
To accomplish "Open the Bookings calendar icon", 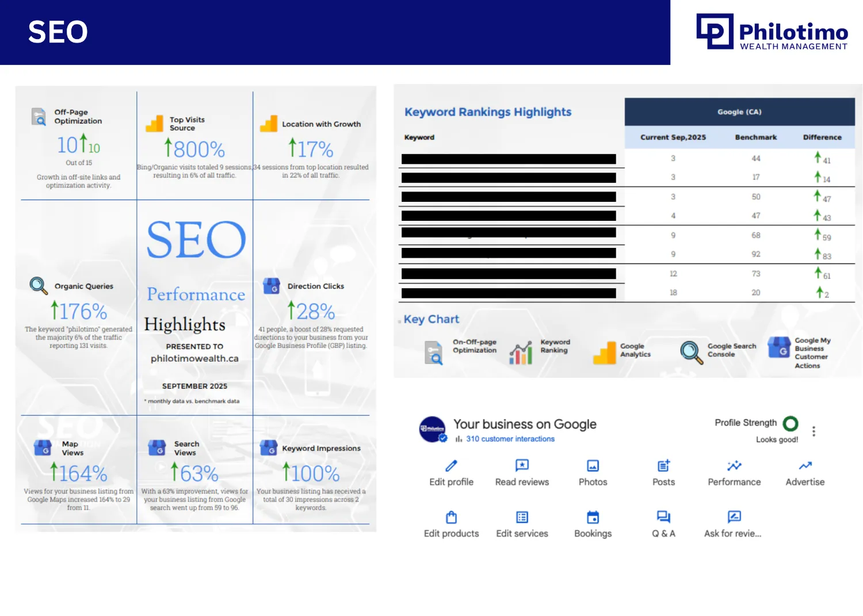I will click(593, 517).
